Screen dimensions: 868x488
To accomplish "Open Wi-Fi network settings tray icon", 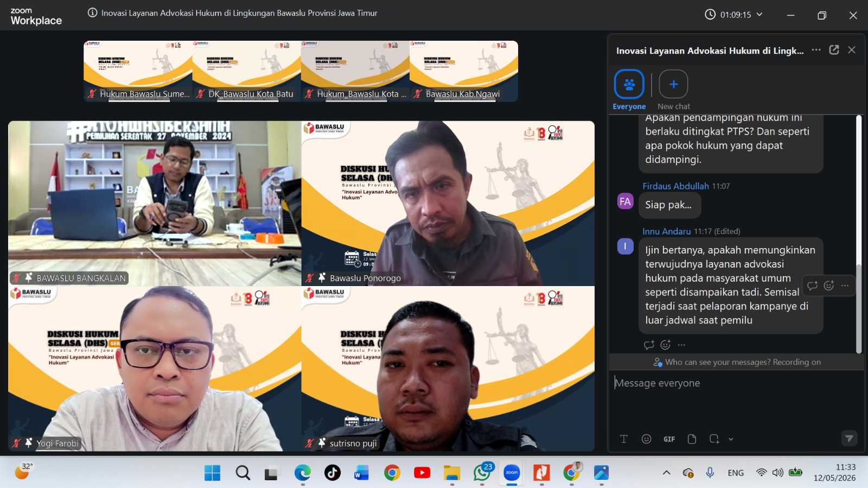I will coord(762,473).
